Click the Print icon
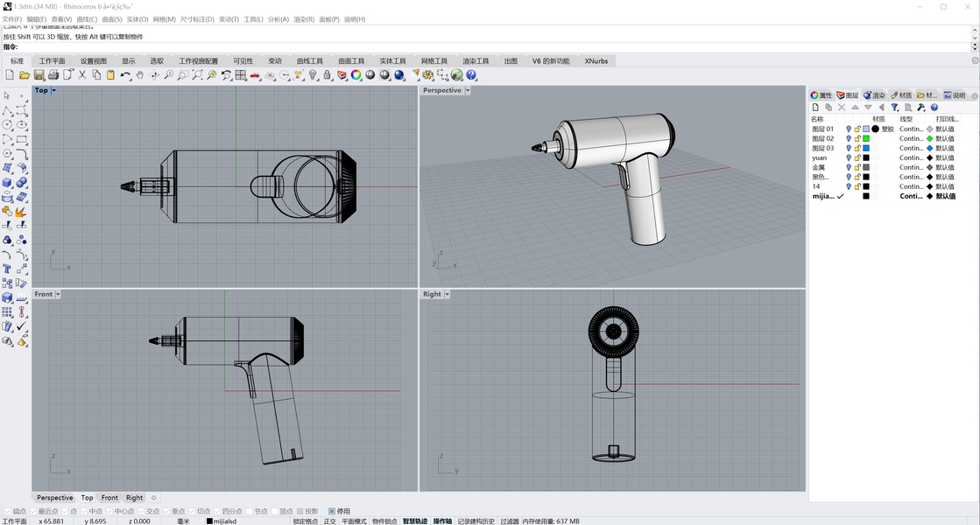This screenshot has height=525, width=980. [x=53, y=75]
